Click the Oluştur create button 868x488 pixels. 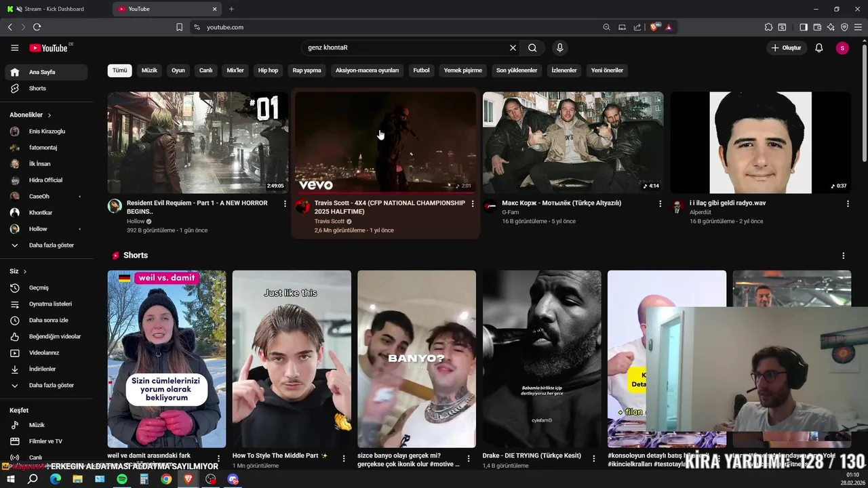click(787, 47)
